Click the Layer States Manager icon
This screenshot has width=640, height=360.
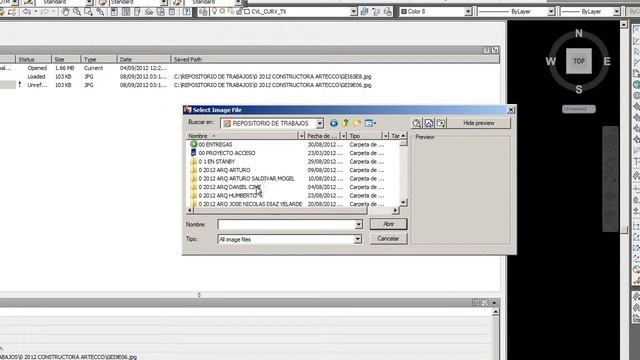click(387, 12)
